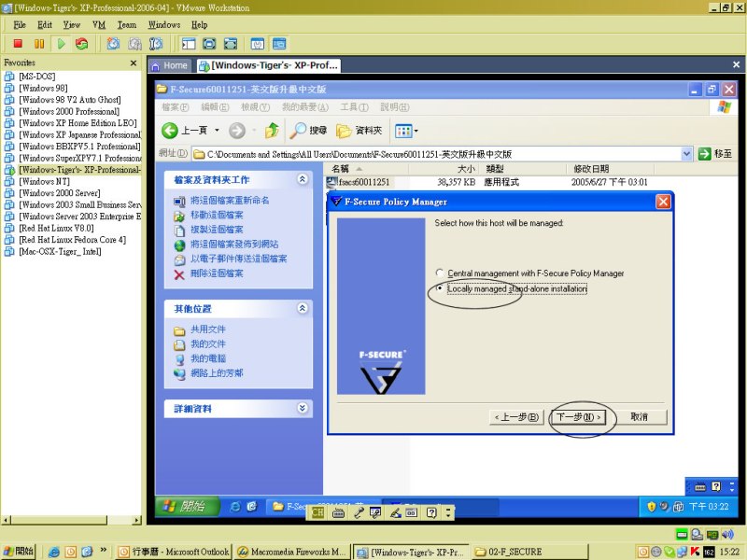Select [Red Hat Linux Fedora Core 4] favorite

point(73,240)
